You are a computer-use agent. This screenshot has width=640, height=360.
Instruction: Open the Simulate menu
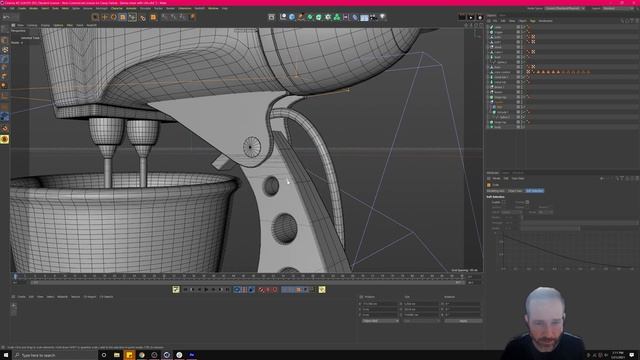click(x=145, y=8)
